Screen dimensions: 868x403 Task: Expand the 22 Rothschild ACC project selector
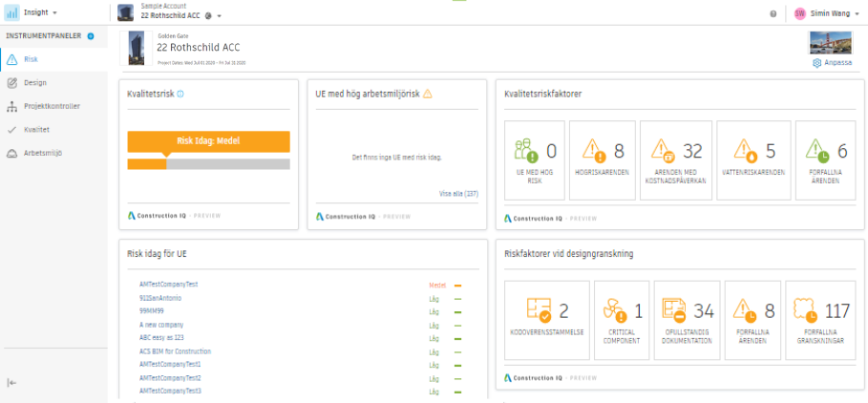219,16
